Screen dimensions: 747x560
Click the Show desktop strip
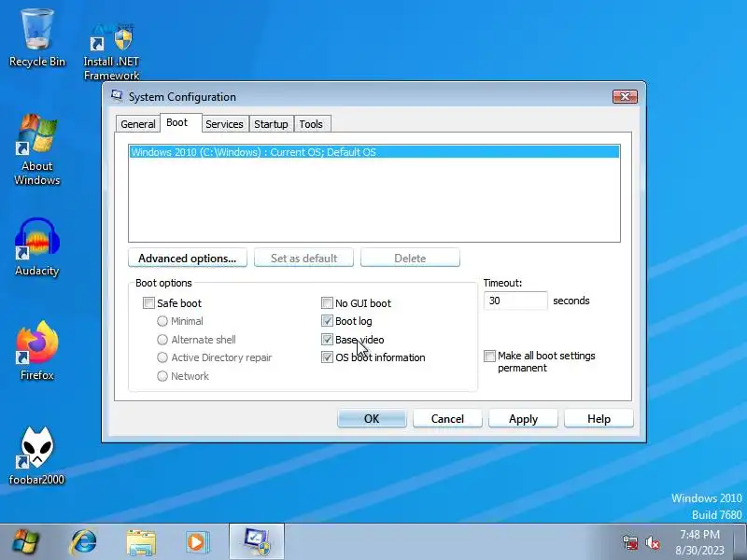(x=741, y=542)
